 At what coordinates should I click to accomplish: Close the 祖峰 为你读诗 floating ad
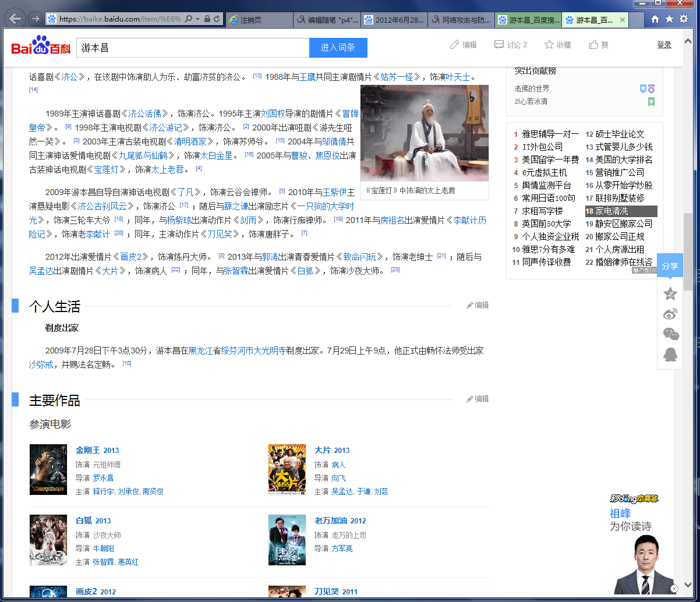pos(674,589)
